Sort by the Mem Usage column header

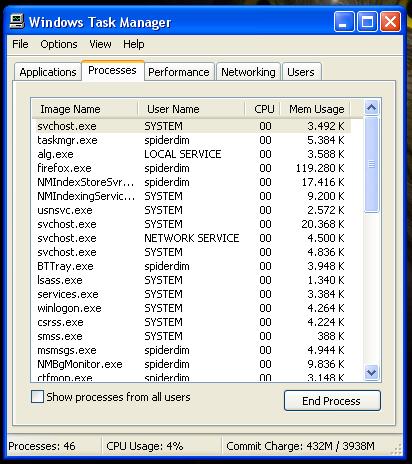pyautogui.click(x=315, y=109)
